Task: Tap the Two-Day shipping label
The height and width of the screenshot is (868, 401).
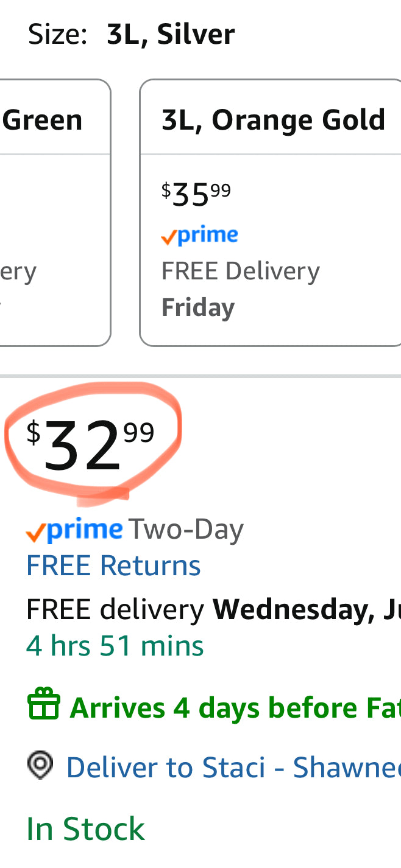Action: pos(186,530)
